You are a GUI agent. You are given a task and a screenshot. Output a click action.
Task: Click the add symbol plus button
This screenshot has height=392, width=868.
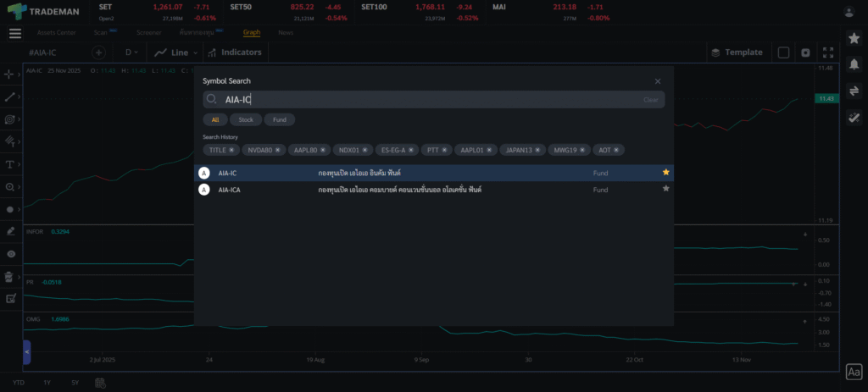98,52
